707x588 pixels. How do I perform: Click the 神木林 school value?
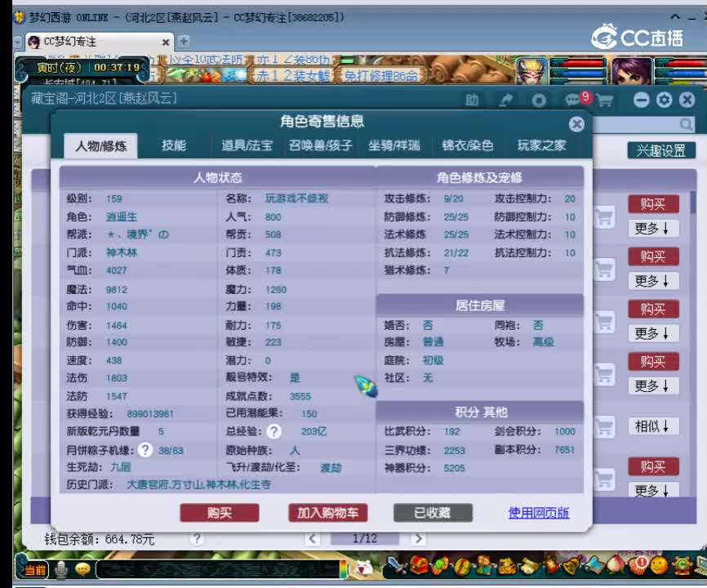click(122, 252)
